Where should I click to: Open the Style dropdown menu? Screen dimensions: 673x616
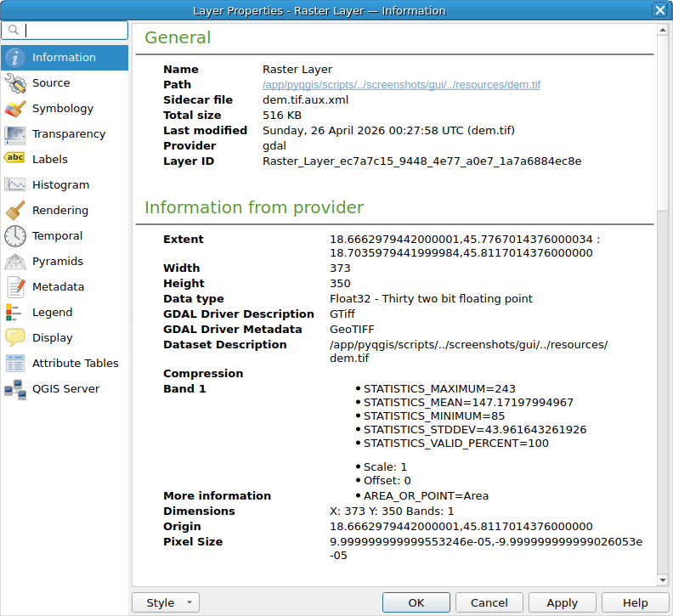(x=166, y=602)
